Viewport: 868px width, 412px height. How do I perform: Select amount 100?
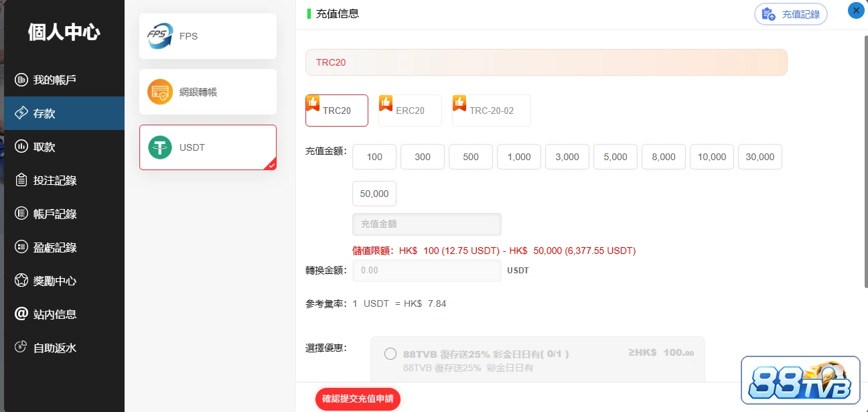[x=374, y=157]
